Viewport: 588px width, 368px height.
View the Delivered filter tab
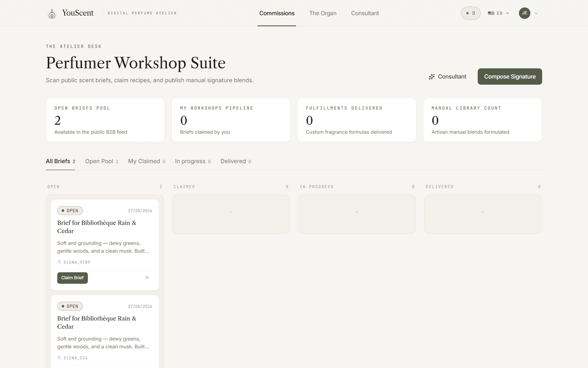pos(236,161)
